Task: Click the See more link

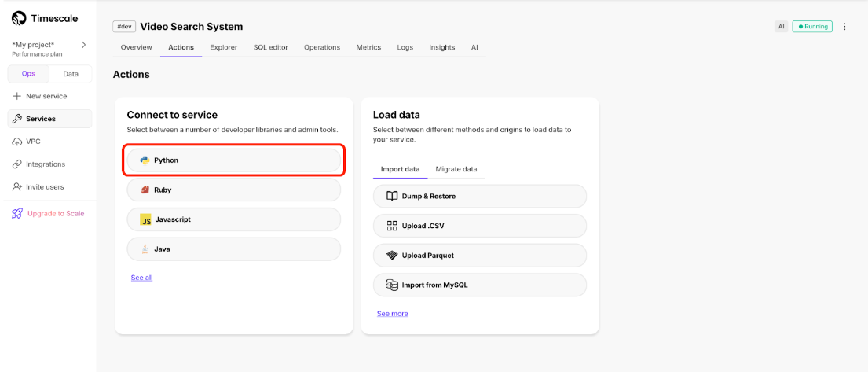Action: [x=392, y=314]
